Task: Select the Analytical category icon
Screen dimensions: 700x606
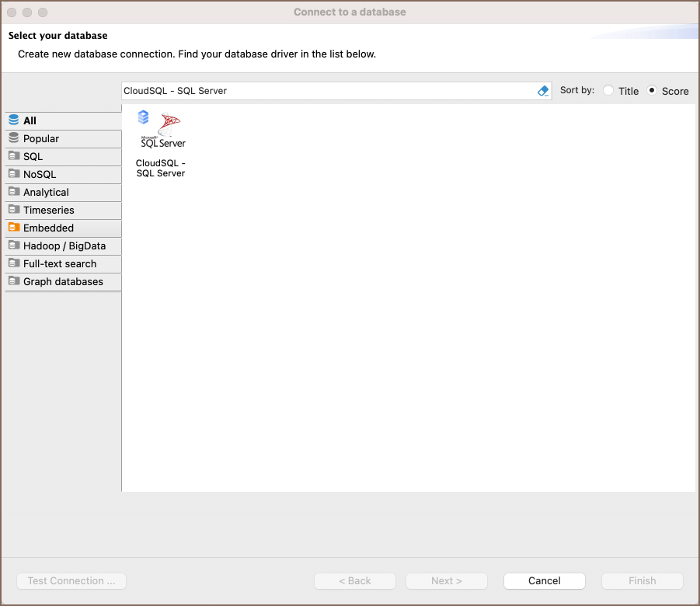Action: click(16, 192)
